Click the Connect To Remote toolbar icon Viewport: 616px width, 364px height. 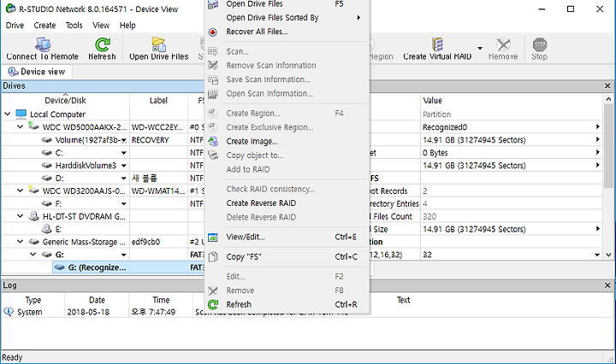43,44
